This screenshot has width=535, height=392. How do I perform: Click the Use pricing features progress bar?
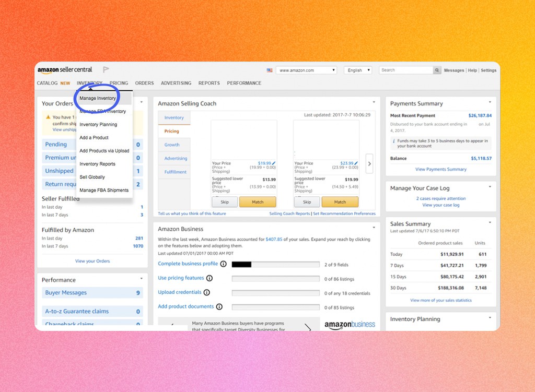click(276, 279)
